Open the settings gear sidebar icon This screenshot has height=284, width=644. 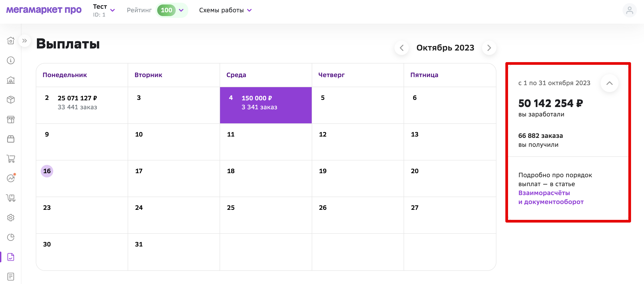click(11, 218)
